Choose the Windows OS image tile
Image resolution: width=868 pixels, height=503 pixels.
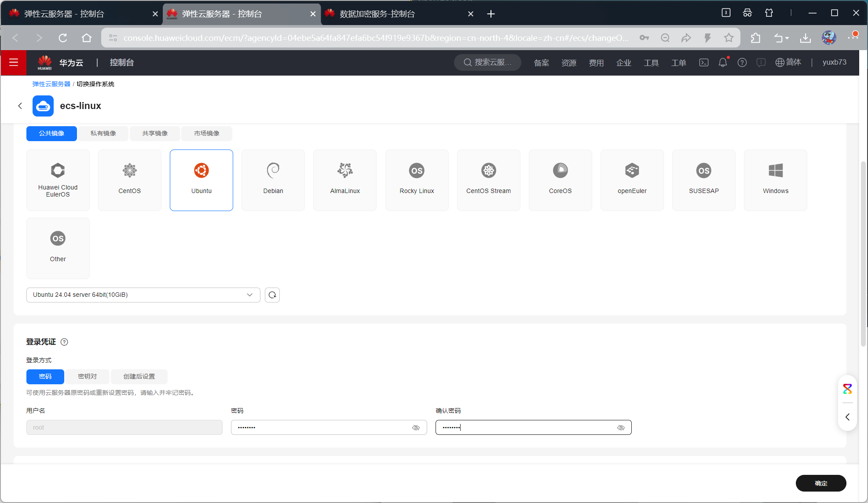(775, 180)
